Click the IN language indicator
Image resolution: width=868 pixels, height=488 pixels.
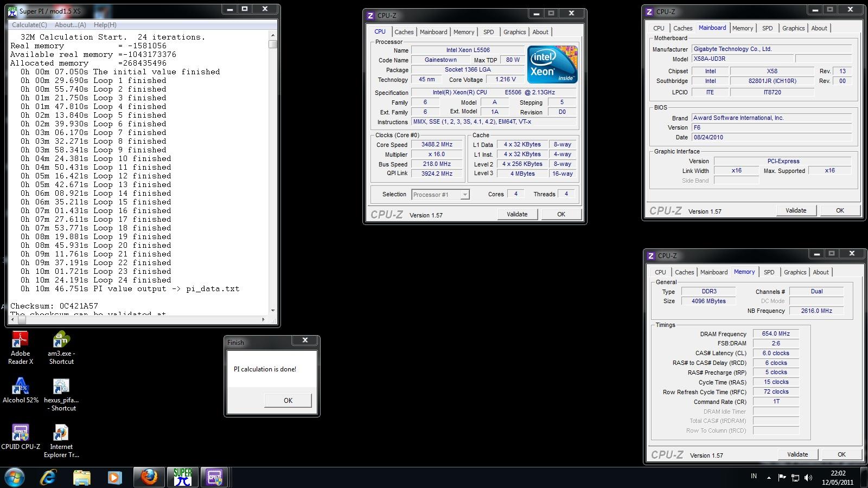coord(754,476)
